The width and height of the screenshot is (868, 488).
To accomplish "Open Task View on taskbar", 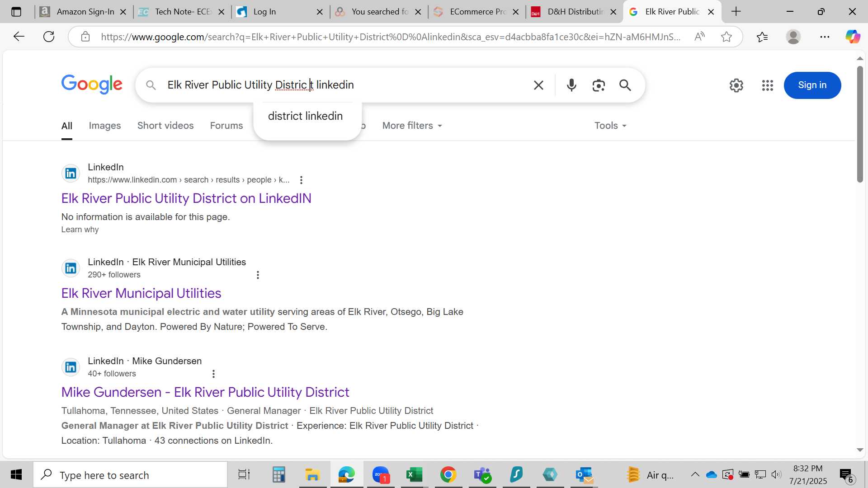I will pos(244,475).
